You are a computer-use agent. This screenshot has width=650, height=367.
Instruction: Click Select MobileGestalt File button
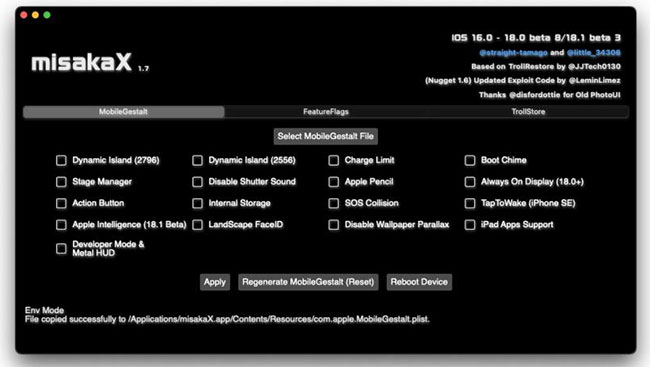coord(325,136)
